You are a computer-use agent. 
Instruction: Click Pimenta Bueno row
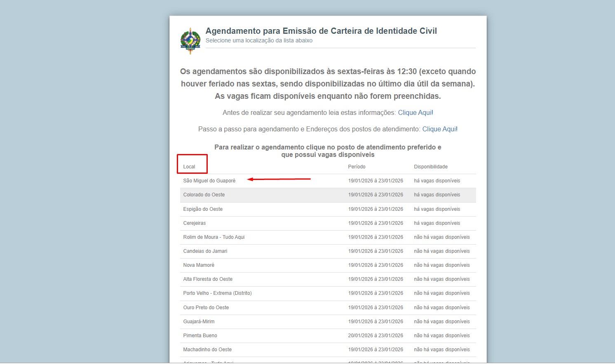(x=200, y=335)
